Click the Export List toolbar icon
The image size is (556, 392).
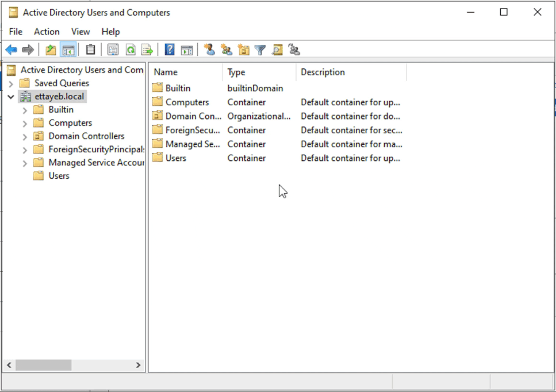[x=147, y=50]
